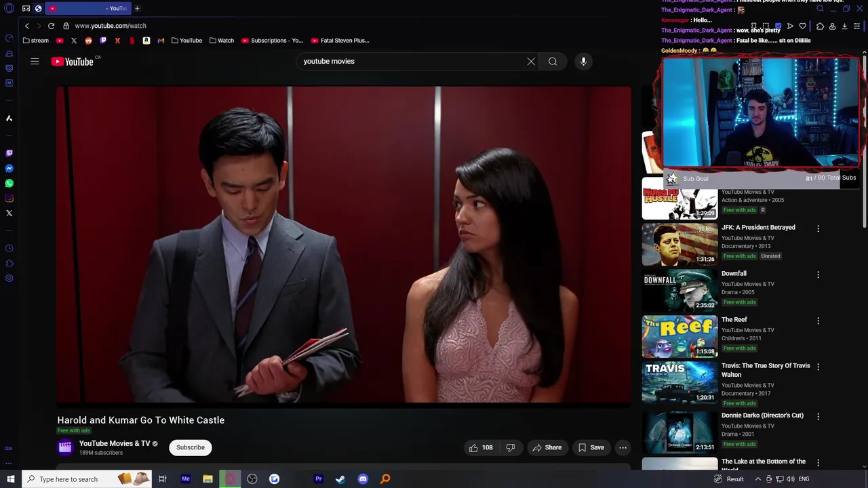Image resolution: width=868 pixels, height=488 pixels.
Task: Open extensions puzzle-cube icon in toolbar
Action: [x=820, y=26]
